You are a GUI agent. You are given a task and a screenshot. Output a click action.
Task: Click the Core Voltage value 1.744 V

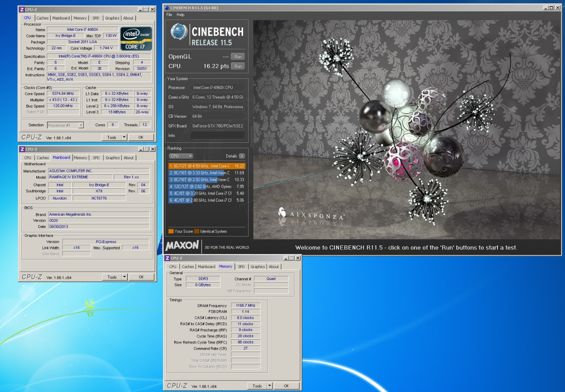tap(106, 48)
